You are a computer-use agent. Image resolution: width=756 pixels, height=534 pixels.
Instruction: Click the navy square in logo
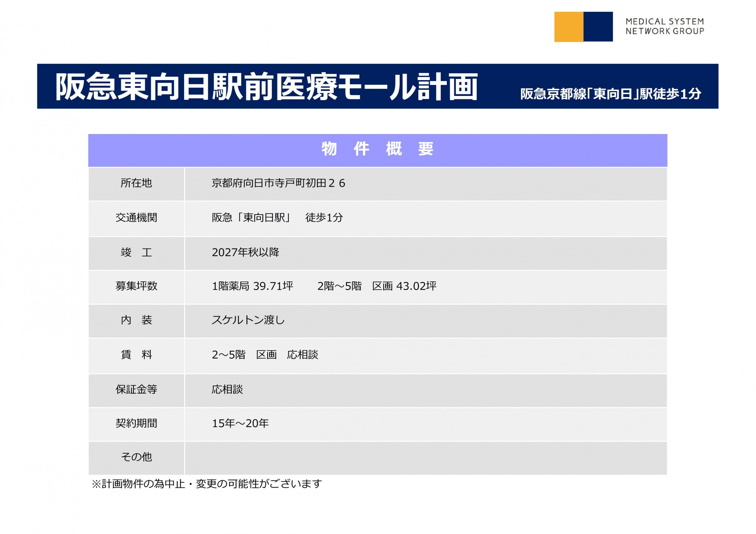pyautogui.click(x=598, y=26)
